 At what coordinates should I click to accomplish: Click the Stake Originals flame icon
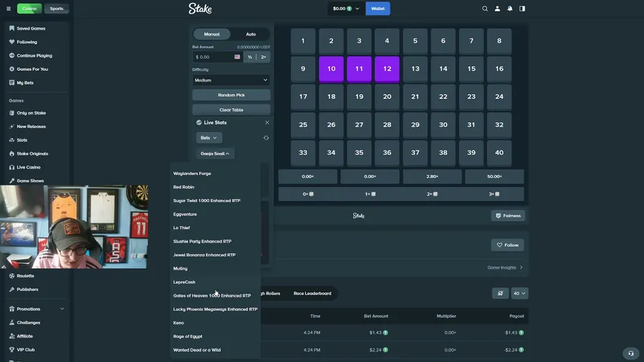[x=11, y=154]
